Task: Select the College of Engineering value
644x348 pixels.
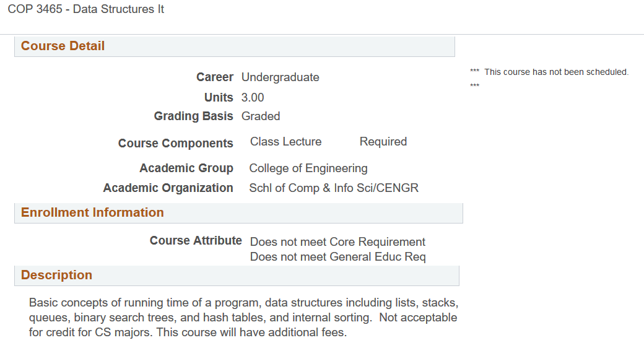Action: pos(308,168)
